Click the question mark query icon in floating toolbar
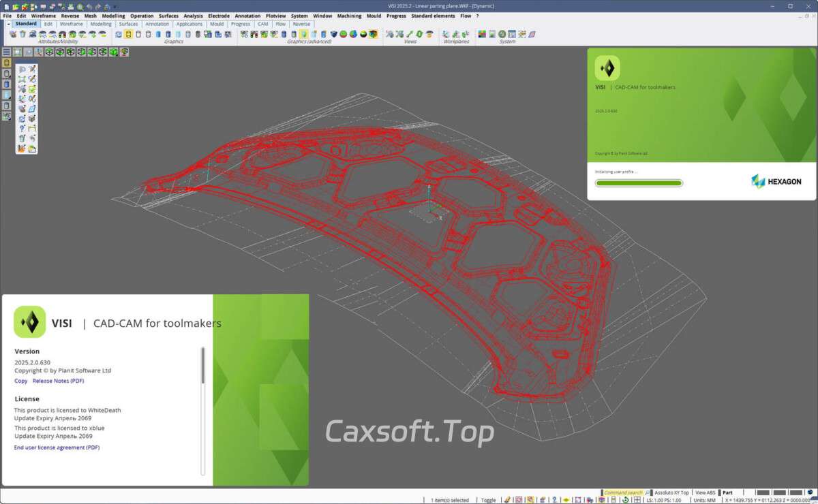This screenshot has height=504, width=818. [x=22, y=128]
